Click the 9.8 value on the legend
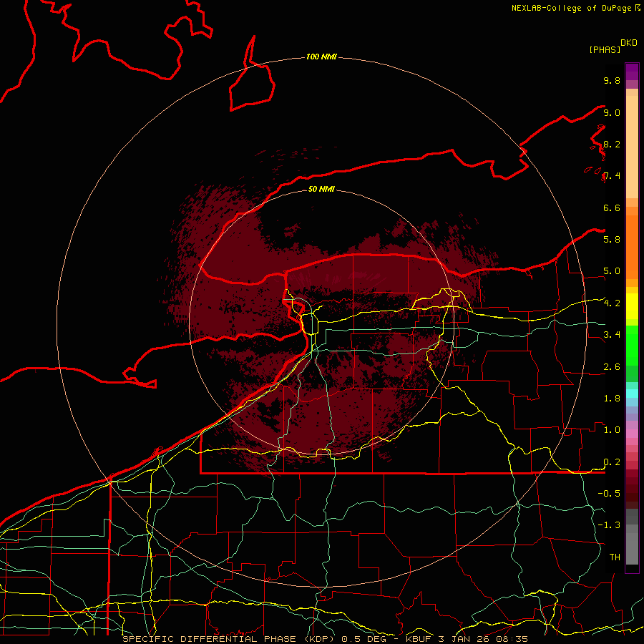This screenshot has height=644, width=644. pos(612,80)
